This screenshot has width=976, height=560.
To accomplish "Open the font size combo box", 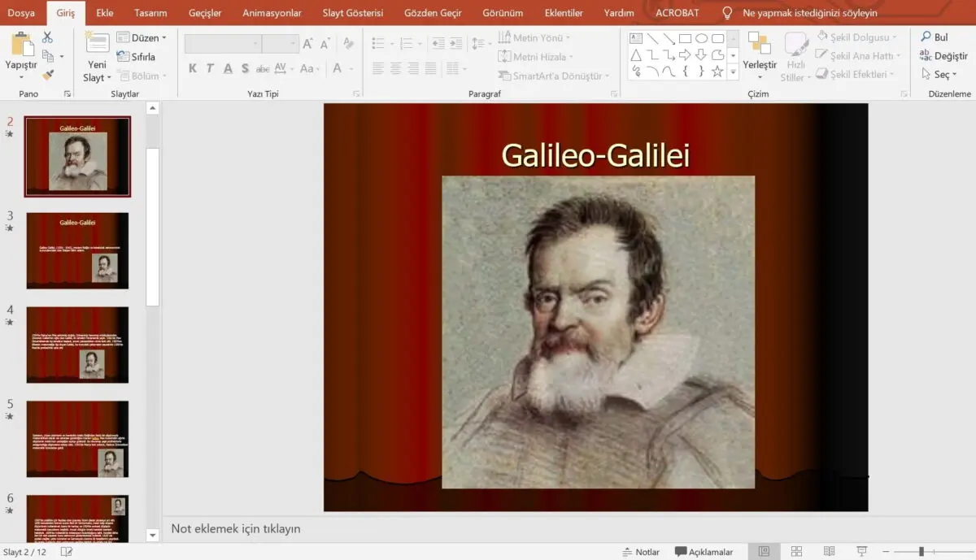I will point(281,44).
